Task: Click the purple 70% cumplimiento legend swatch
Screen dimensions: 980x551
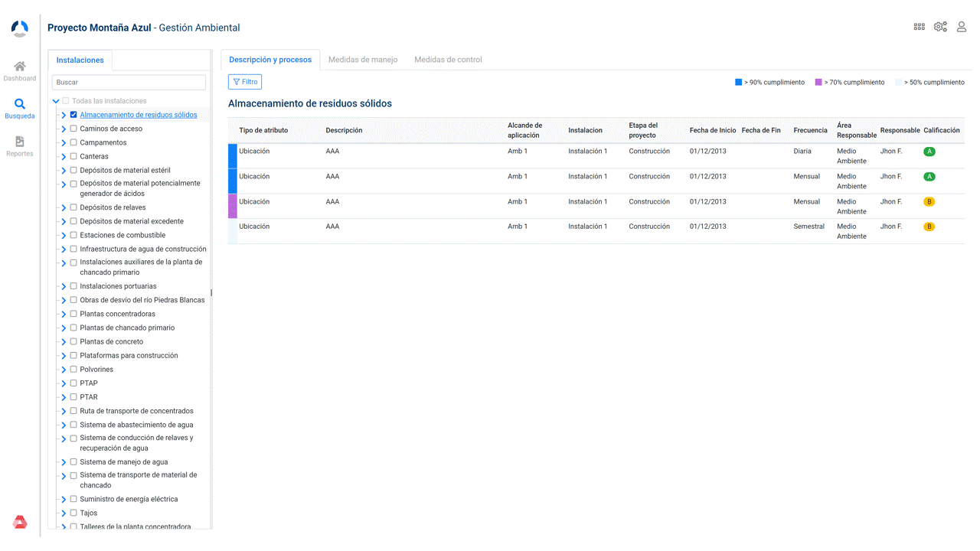Action: (818, 82)
